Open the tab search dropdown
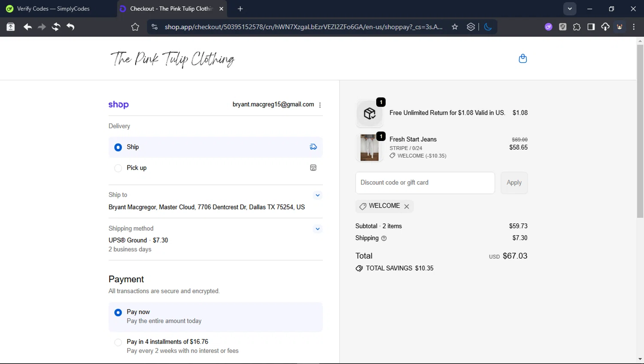The image size is (644, 364). point(570,9)
